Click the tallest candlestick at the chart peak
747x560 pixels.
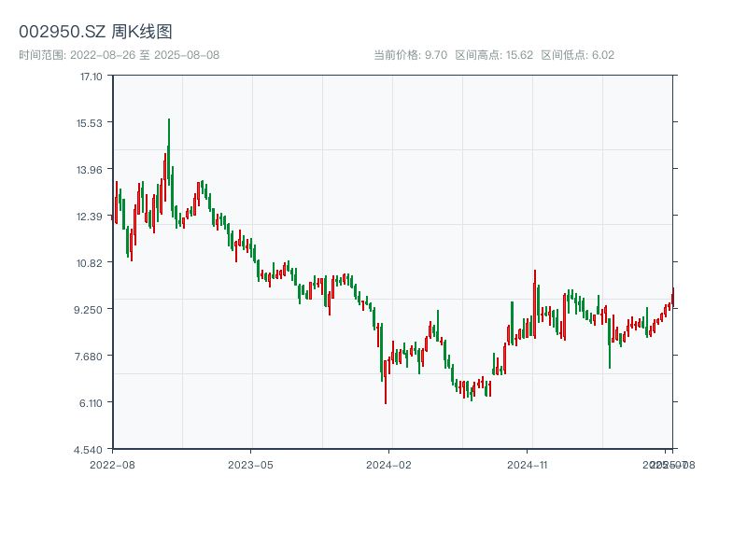pos(169,159)
